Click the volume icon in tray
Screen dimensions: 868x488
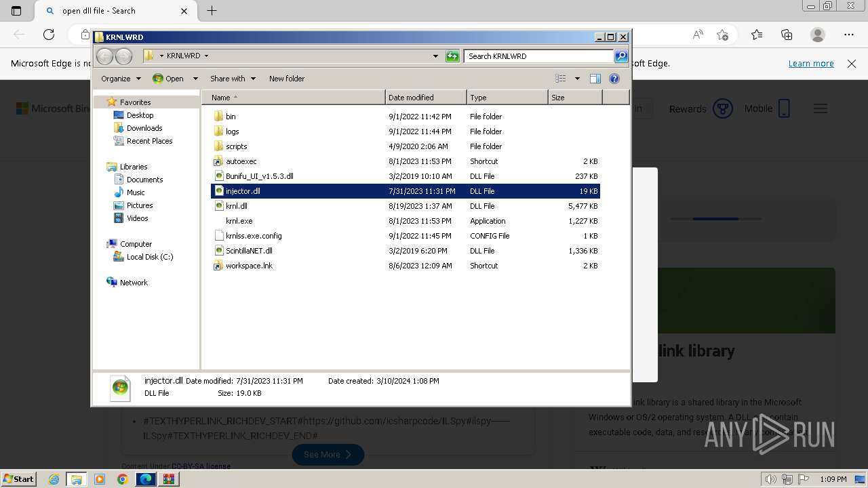tap(770, 479)
